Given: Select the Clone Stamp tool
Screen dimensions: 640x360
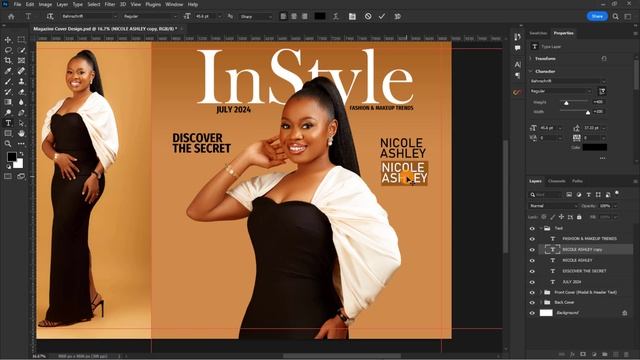Looking at the screenshot, I should [x=21, y=81].
